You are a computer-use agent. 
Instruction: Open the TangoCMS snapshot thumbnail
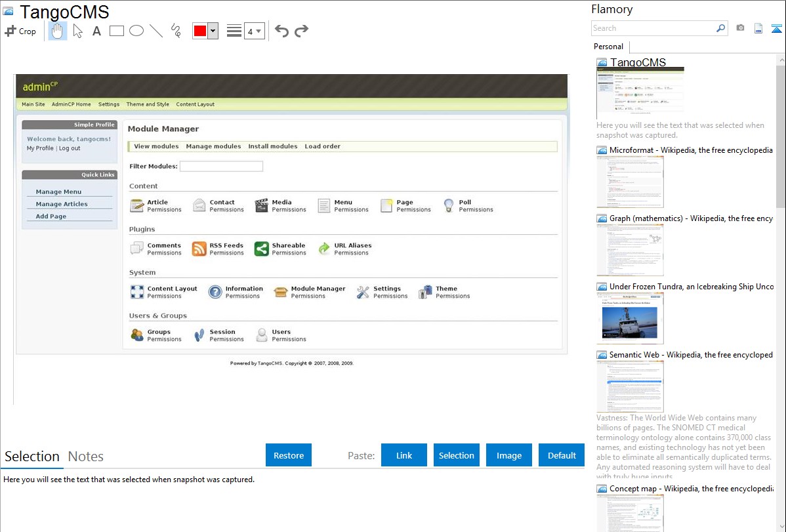pyautogui.click(x=640, y=94)
